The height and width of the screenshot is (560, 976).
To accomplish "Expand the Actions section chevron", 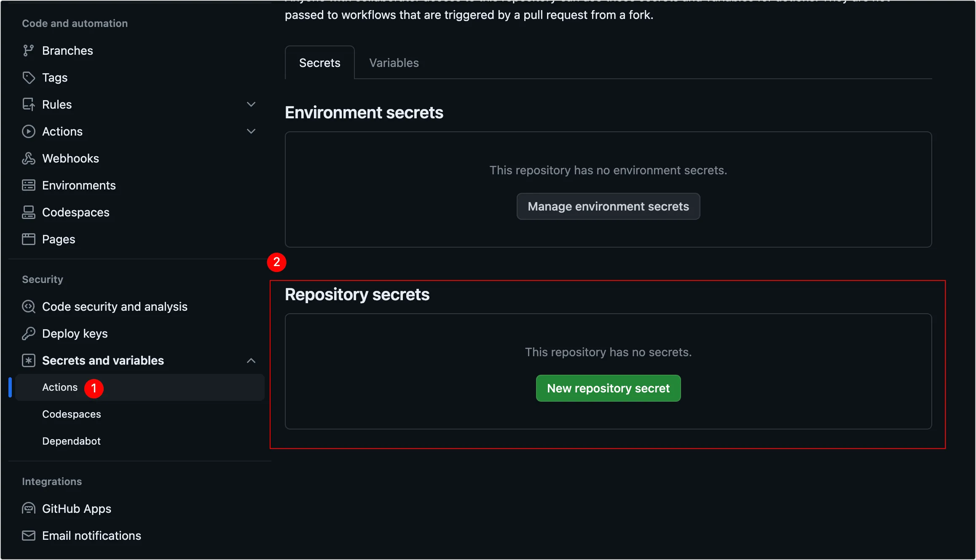I will pos(251,131).
